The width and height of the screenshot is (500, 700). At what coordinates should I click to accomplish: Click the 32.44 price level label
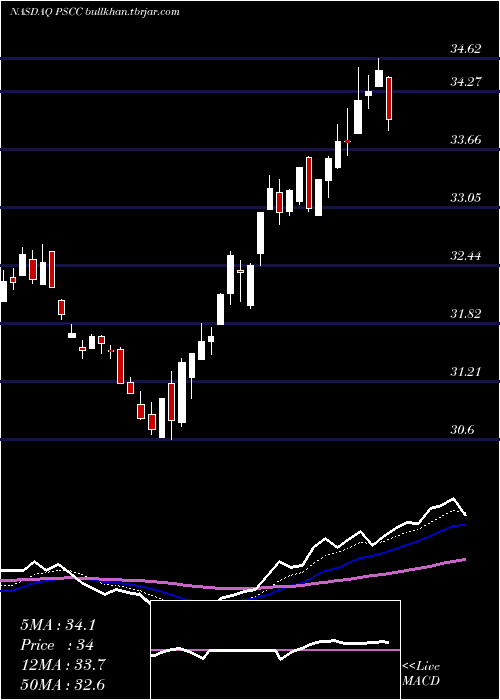[466, 256]
